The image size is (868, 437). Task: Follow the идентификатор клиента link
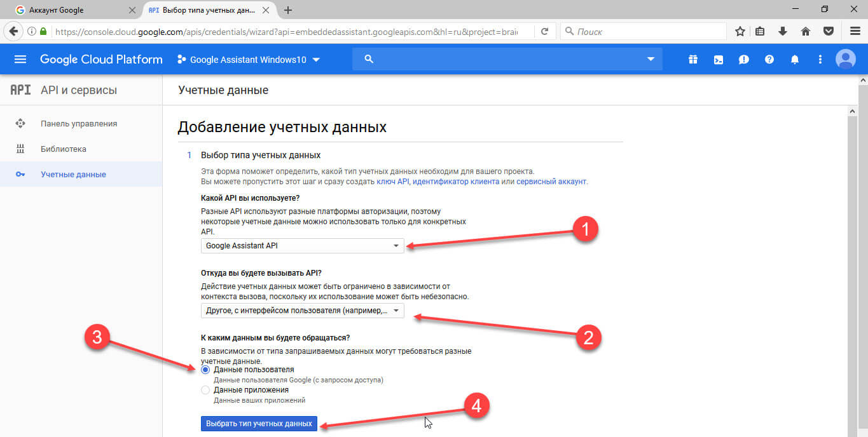tap(456, 181)
